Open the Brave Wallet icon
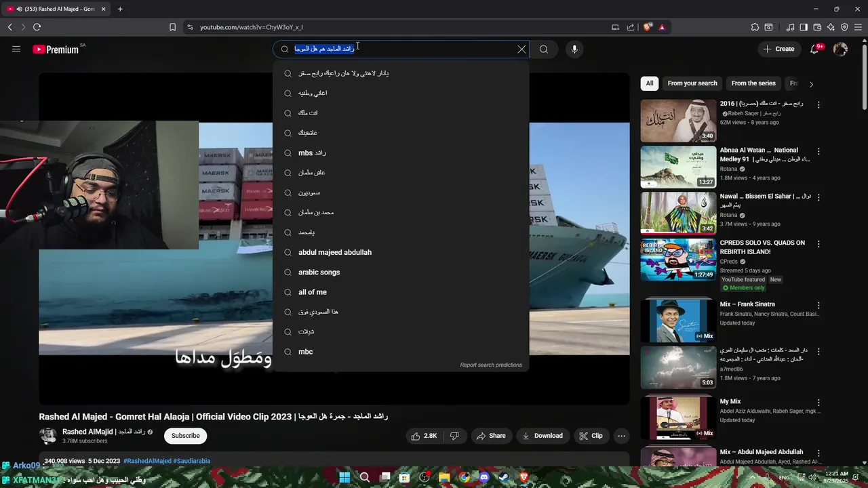868x488 pixels. click(x=817, y=27)
